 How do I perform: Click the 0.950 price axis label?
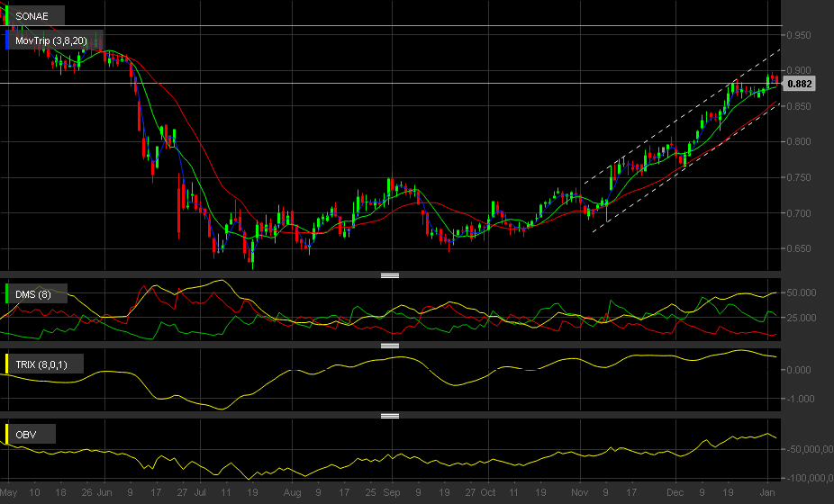point(799,35)
